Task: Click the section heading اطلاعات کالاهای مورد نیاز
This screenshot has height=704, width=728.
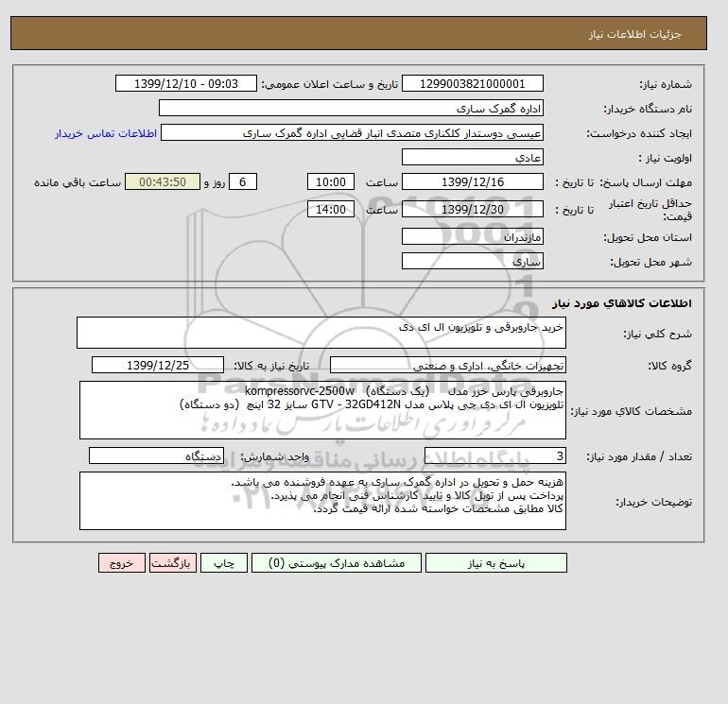Action: [622, 303]
